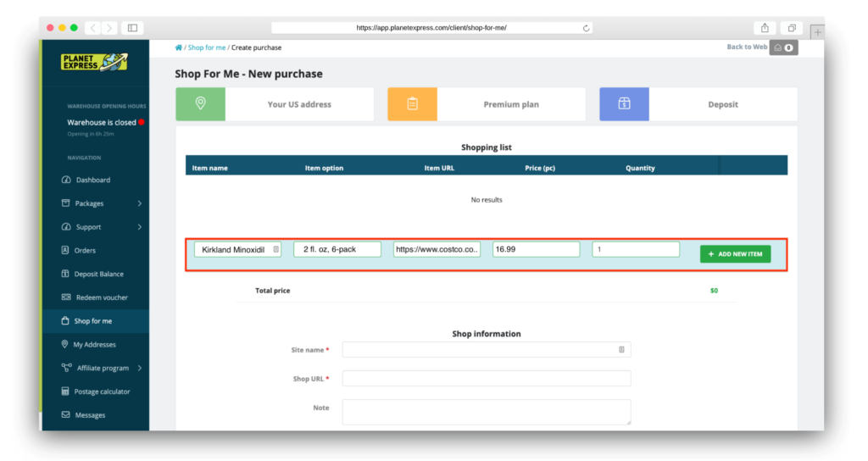
Task: Open the Safari share icon
Action: [765, 28]
